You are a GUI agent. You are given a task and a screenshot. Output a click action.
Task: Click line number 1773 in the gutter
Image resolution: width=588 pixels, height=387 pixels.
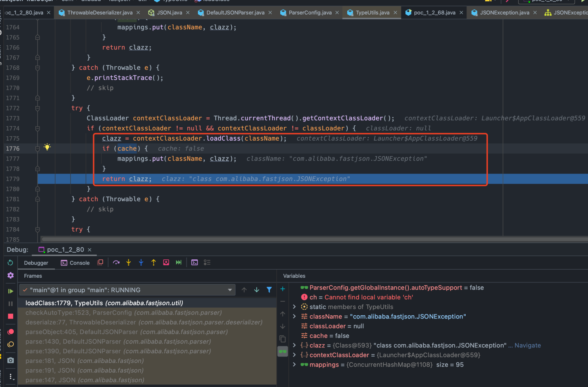point(13,118)
